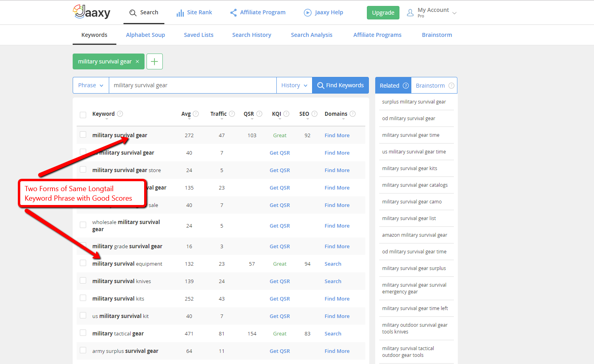This screenshot has height=364, width=594.
Task: Show help icon for QSR column
Action: [259, 114]
